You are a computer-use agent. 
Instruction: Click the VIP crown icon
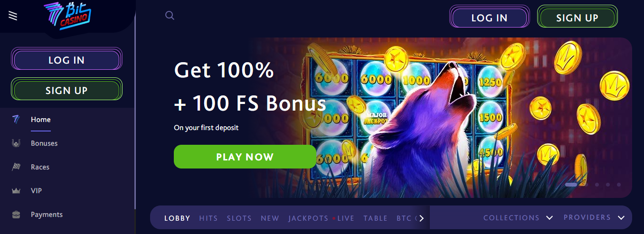pos(16,191)
